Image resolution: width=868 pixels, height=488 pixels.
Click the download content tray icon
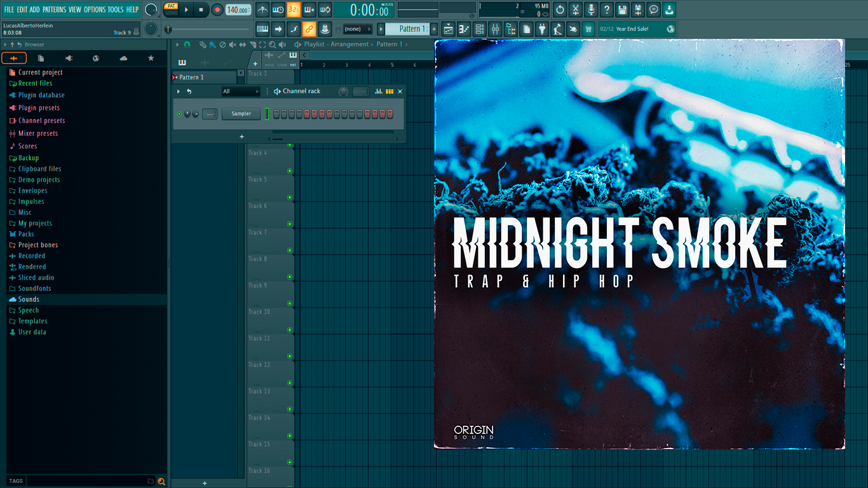click(x=669, y=10)
